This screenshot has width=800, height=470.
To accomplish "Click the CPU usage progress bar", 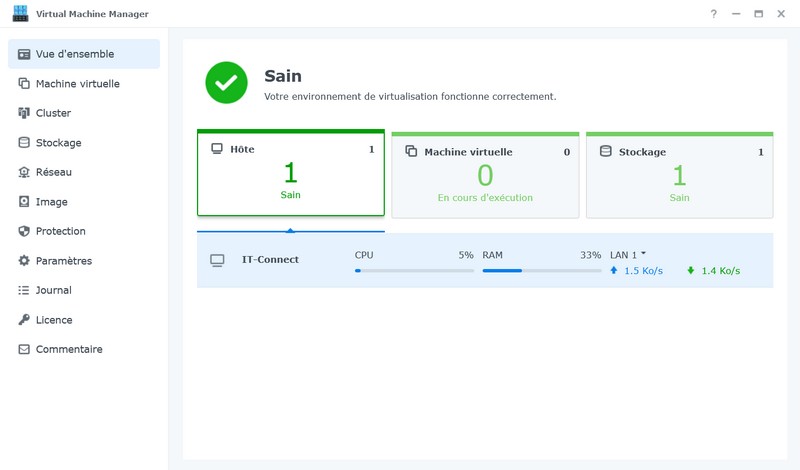I will pos(414,270).
